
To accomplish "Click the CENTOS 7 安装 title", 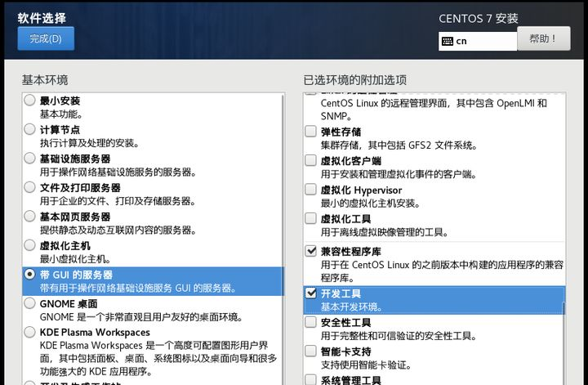I will 479,18.
